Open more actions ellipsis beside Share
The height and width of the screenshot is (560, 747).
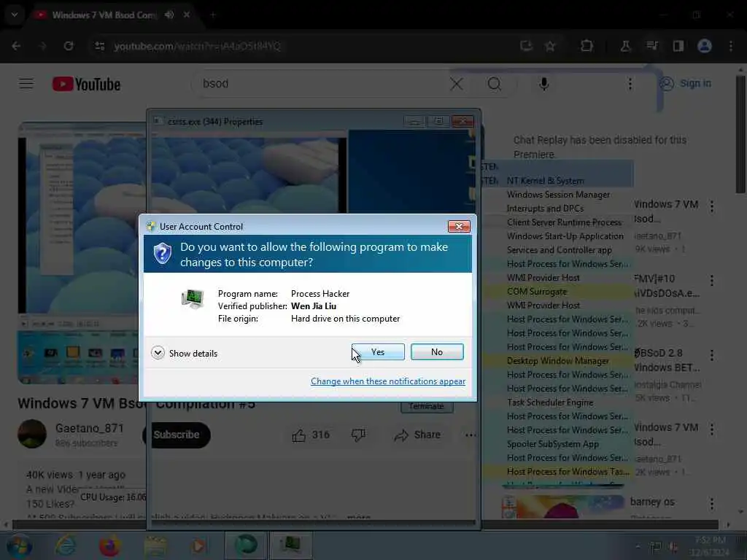pyautogui.click(x=471, y=435)
